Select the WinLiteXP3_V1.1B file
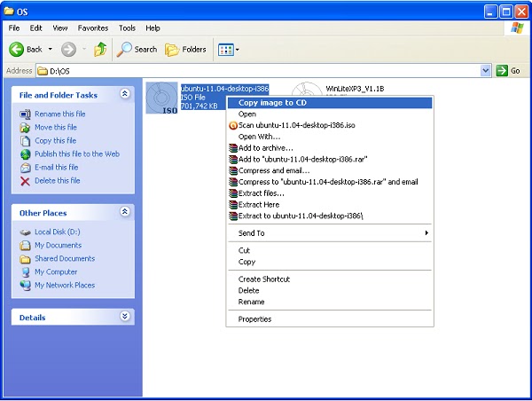Viewport: 532px width, 401px height. [x=355, y=89]
